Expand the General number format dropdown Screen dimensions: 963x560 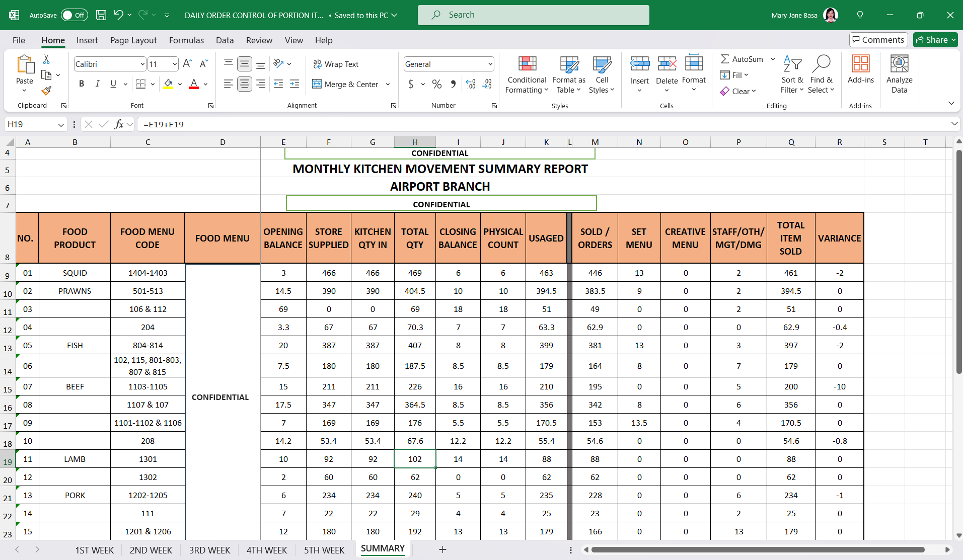[490, 64]
